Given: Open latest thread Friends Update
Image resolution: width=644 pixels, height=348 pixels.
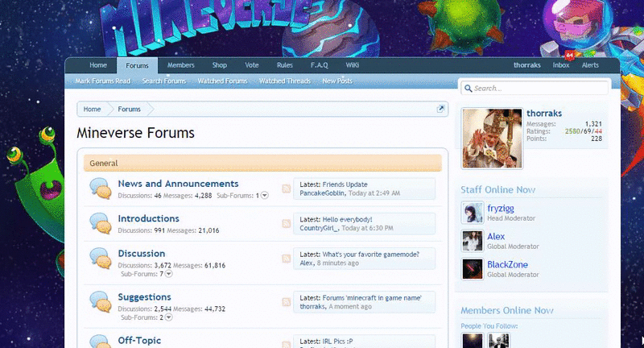Looking at the screenshot, I should (345, 184).
